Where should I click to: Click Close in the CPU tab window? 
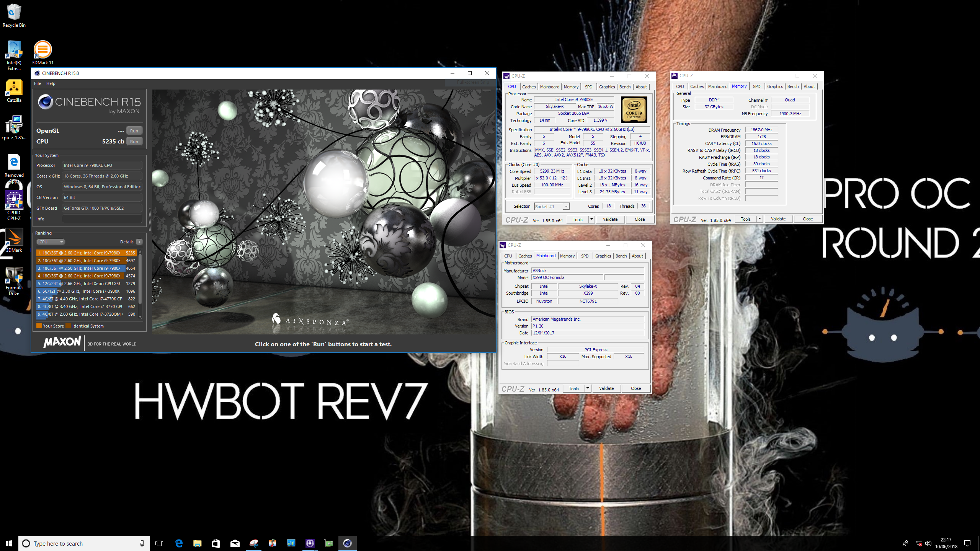click(640, 219)
